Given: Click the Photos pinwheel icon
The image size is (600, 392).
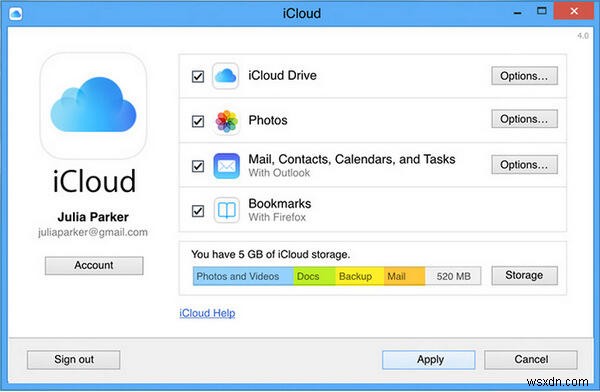Looking at the screenshot, I should click(x=227, y=121).
